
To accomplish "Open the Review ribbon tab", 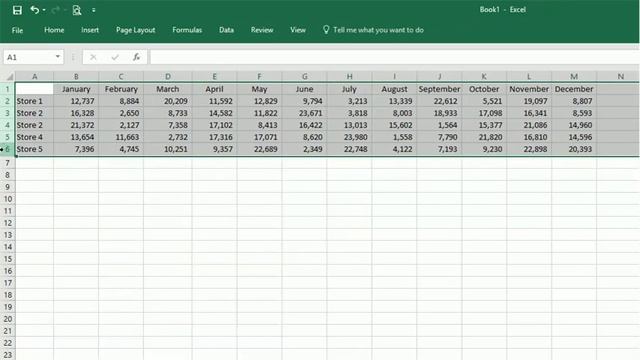I will click(x=262, y=30).
